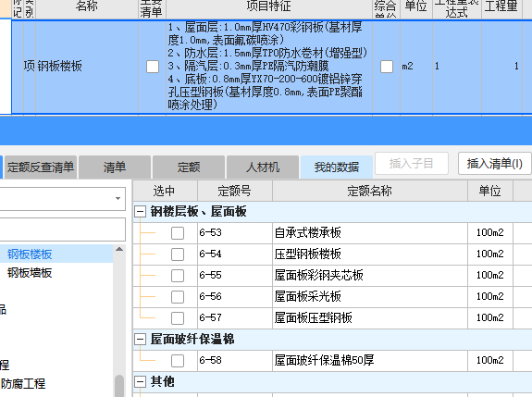Click the 项目特征 column header
This screenshot has height=397, width=532.
pos(269,8)
